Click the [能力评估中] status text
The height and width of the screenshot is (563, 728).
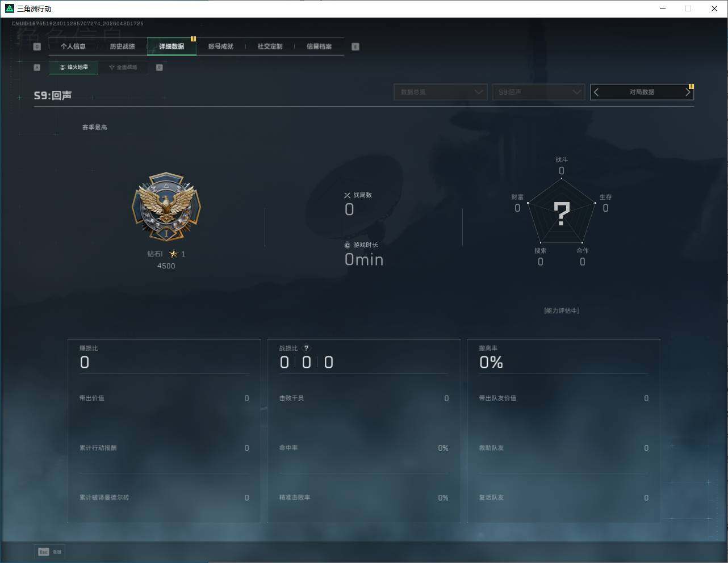(562, 310)
